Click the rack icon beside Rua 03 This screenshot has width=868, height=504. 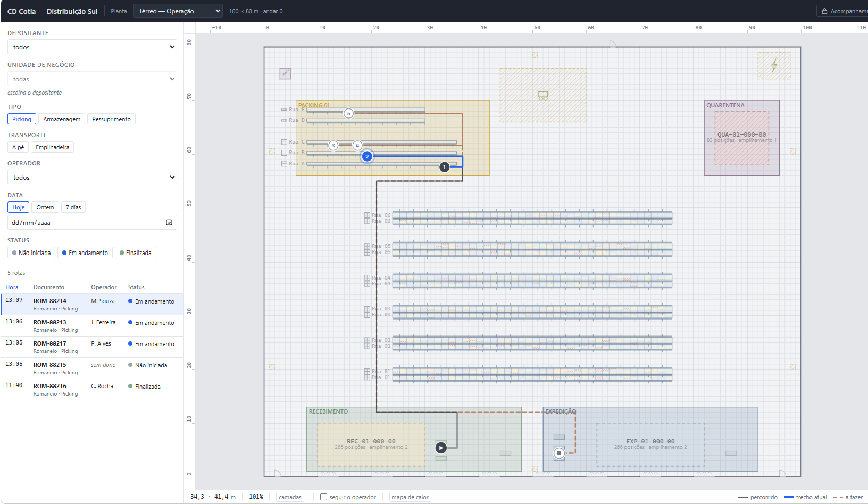(x=367, y=312)
